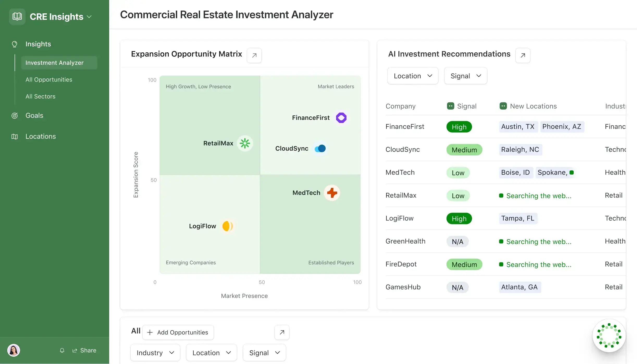Expand the Expansion Opportunity Matrix panel arrow
The width and height of the screenshot is (637, 364).
pyautogui.click(x=254, y=55)
